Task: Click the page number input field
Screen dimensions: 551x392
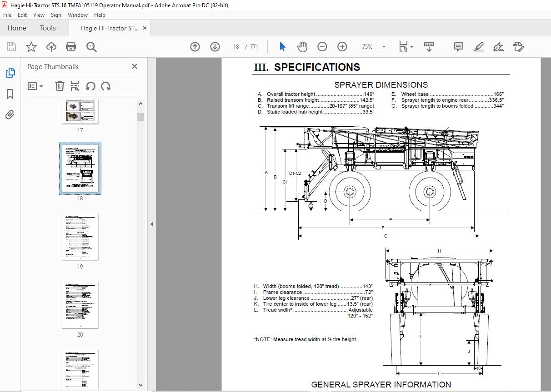Action: (x=236, y=47)
